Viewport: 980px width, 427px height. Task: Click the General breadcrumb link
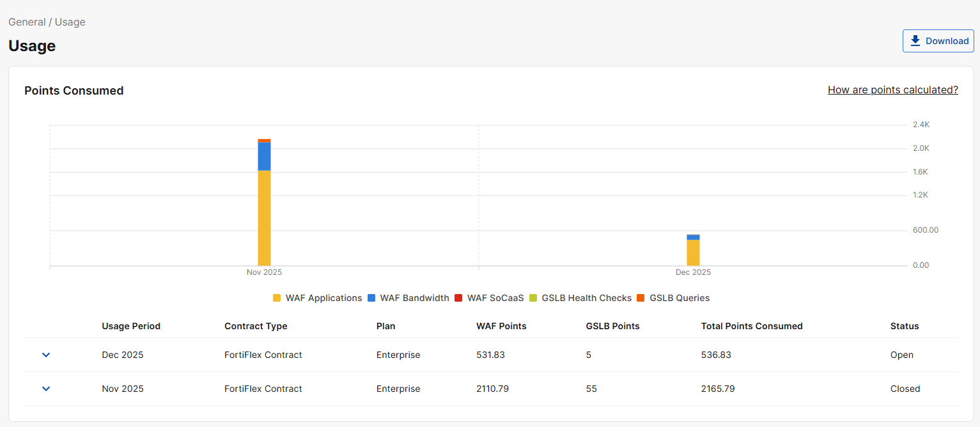[27, 22]
